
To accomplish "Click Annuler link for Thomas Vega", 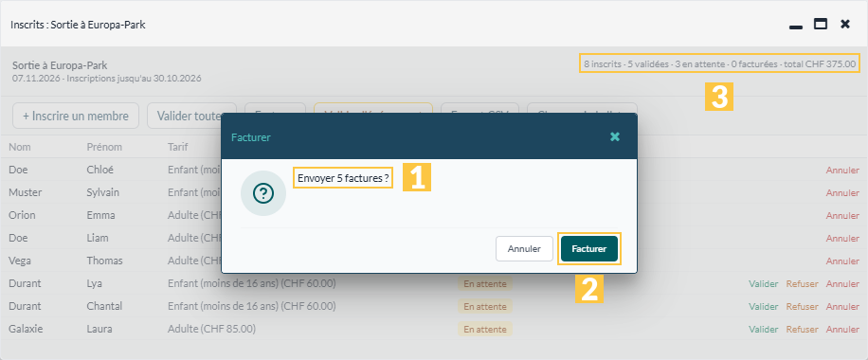I will 842,261.
